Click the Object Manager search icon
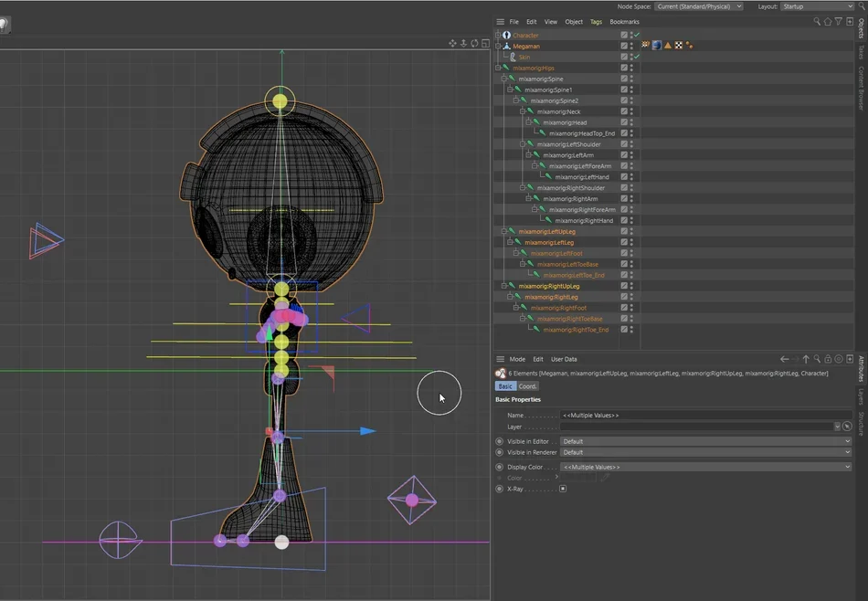The width and height of the screenshot is (868, 601). coord(817,22)
